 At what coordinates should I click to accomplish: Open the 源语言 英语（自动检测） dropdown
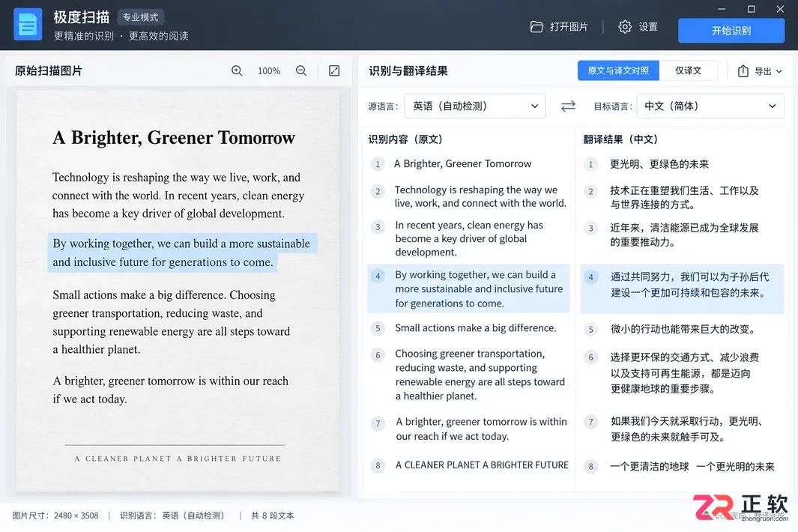[475, 106]
